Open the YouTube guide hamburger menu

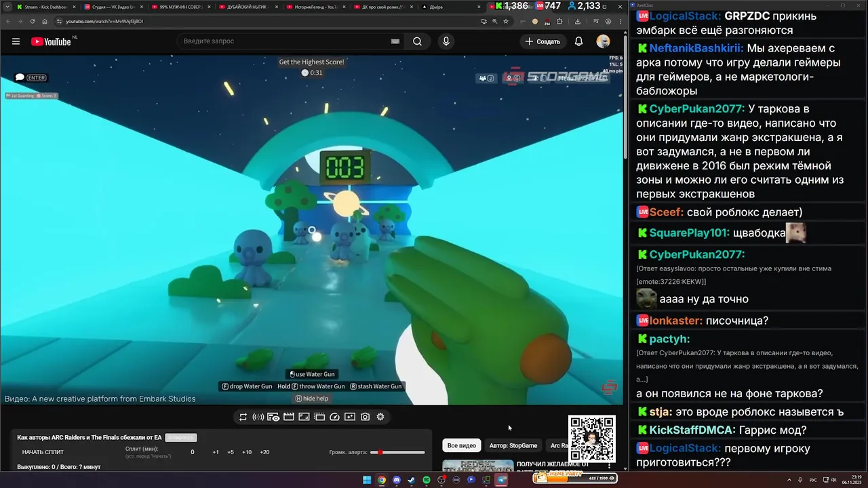[x=16, y=41]
